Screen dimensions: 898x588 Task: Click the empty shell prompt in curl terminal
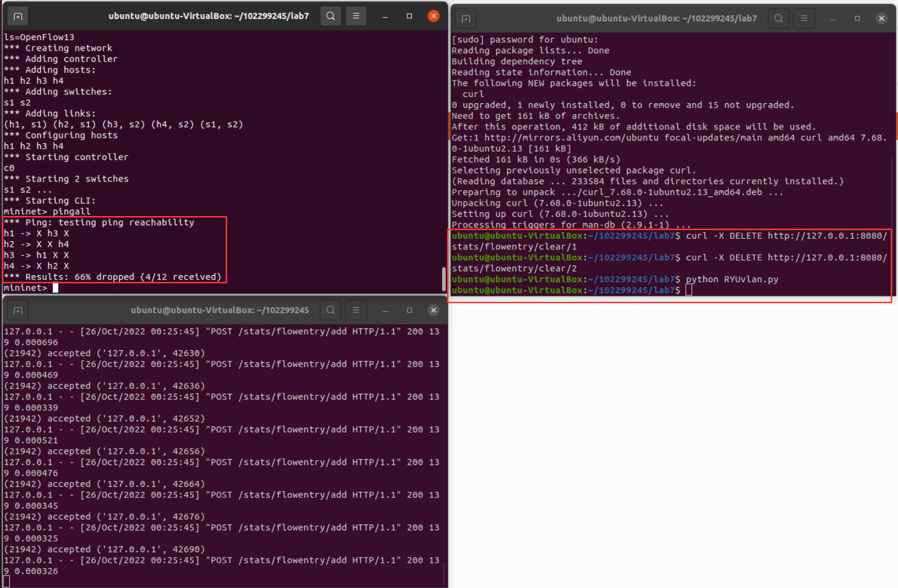click(x=572, y=290)
